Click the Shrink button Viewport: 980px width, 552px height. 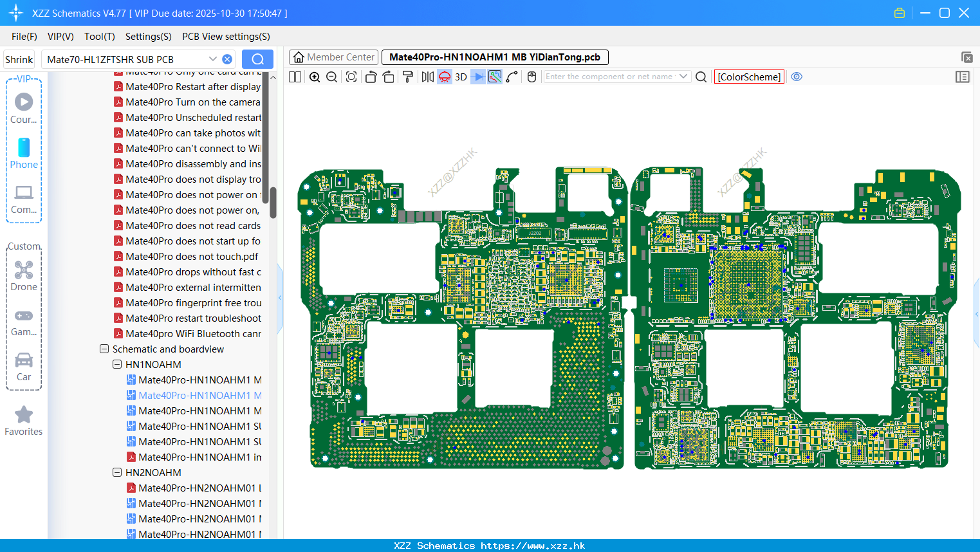click(x=19, y=59)
